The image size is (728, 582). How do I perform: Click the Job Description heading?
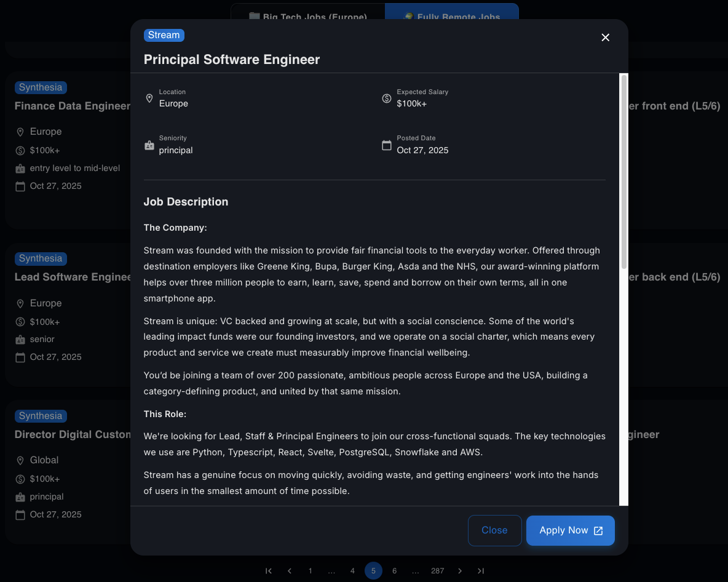(186, 202)
